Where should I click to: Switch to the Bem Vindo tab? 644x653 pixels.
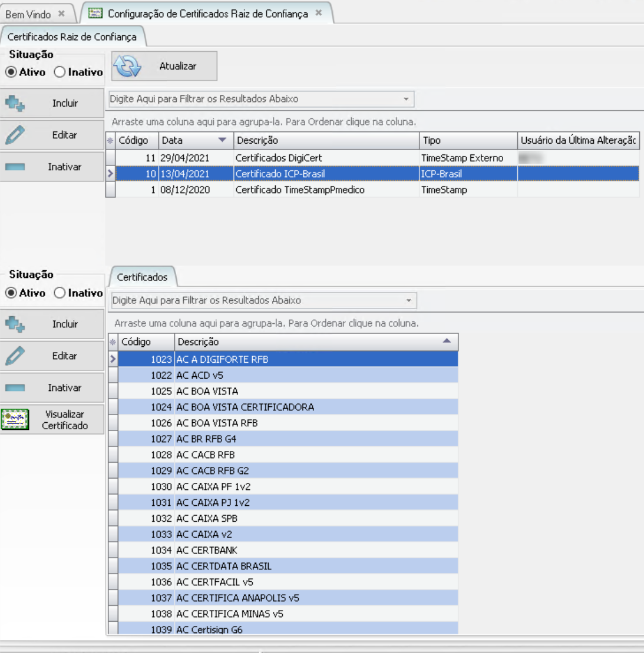[x=28, y=14]
